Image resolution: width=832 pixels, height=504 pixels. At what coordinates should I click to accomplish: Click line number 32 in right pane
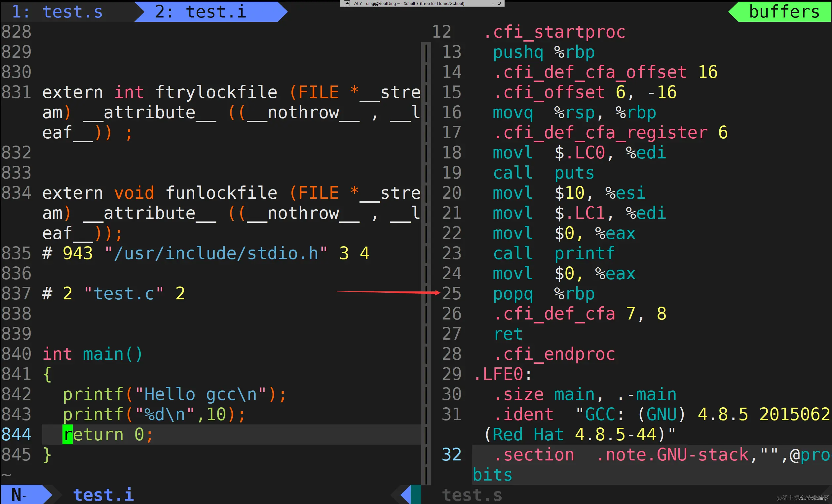pos(451,455)
